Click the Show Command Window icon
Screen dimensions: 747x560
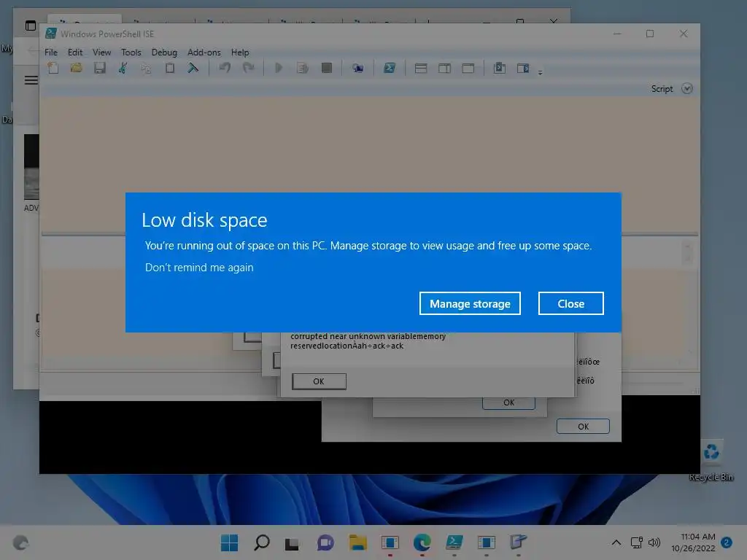tap(499, 68)
